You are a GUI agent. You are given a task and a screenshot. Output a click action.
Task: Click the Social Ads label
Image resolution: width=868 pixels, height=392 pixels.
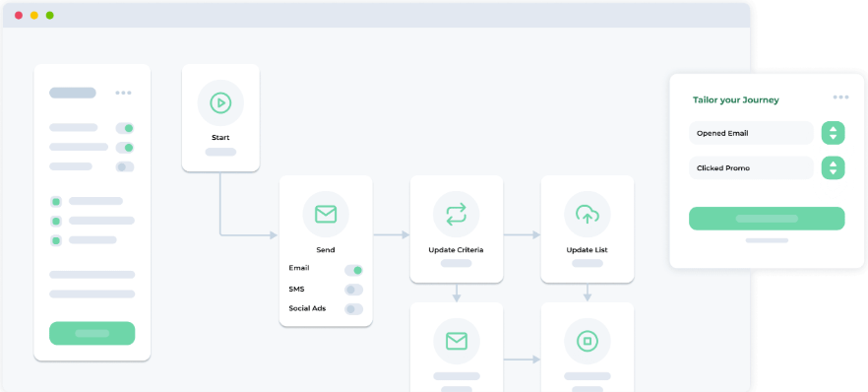[x=307, y=308]
